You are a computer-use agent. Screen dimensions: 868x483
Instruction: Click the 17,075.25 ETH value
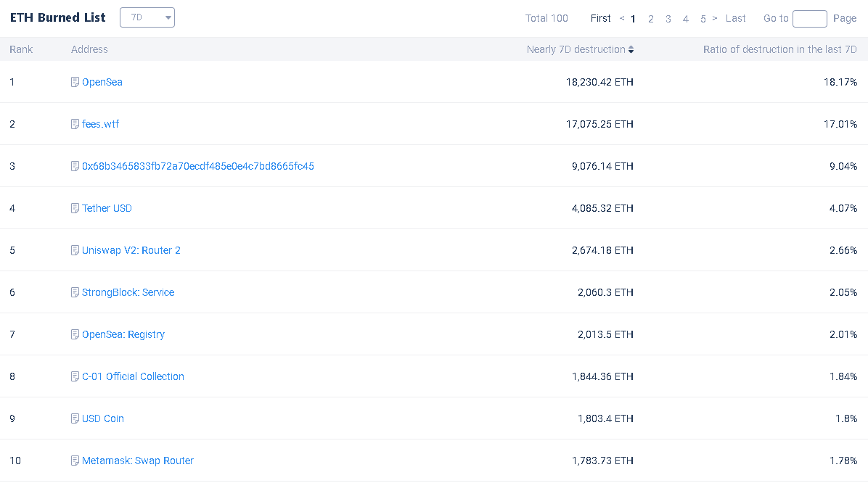point(599,124)
